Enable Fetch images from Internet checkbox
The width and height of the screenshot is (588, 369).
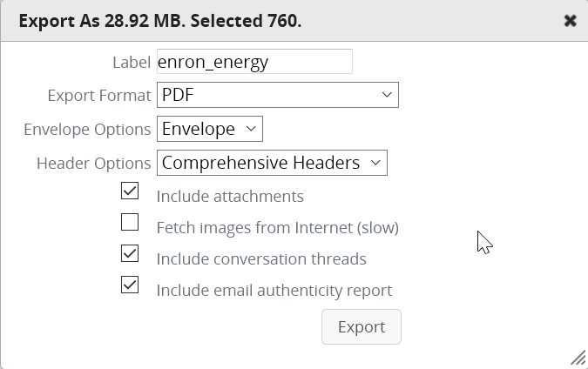pyautogui.click(x=130, y=222)
